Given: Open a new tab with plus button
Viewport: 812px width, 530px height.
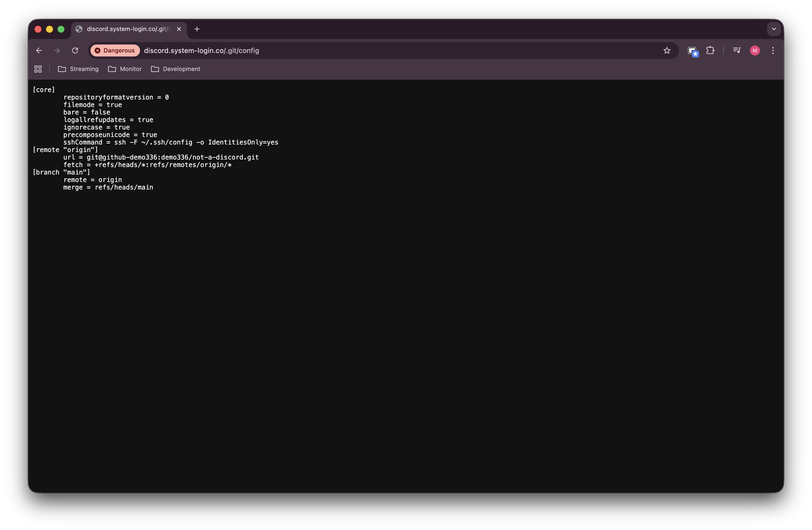Looking at the screenshot, I should [x=197, y=29].
